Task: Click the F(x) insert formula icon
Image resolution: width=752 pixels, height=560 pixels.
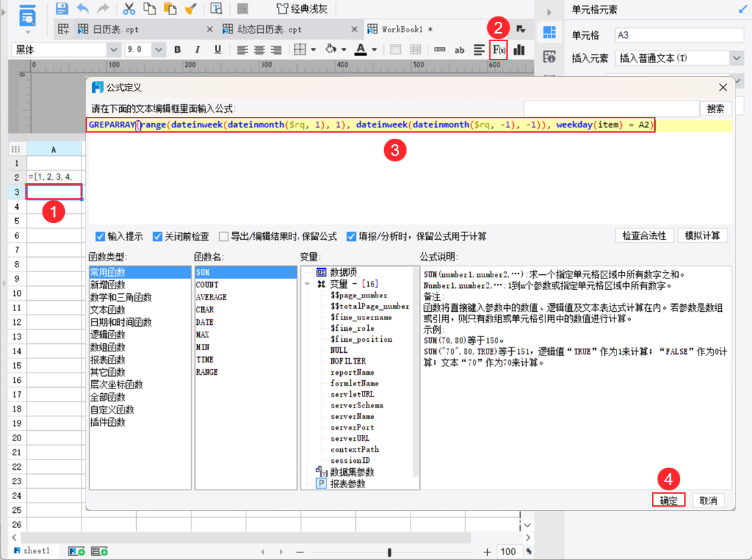Action: tap(497, 50)
